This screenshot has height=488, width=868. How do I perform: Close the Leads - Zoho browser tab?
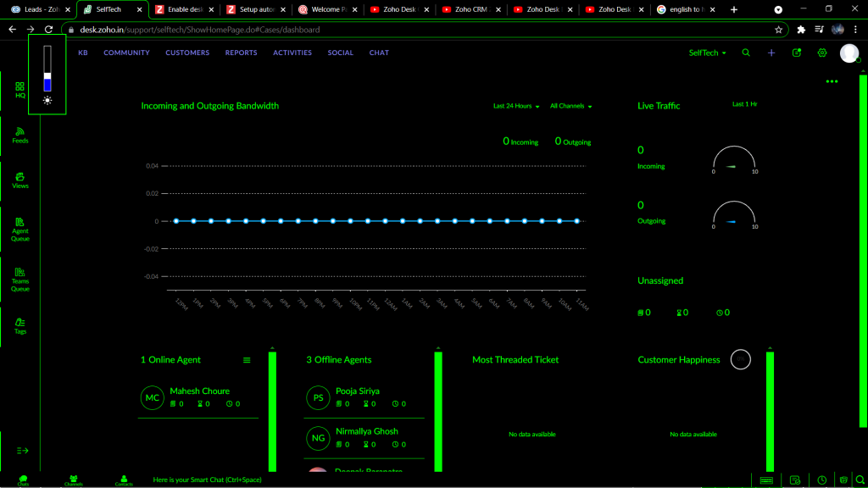point(68,9)
